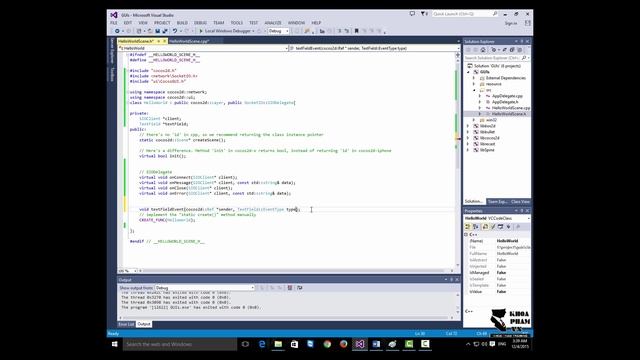The width and height of the screenshot is (640, 360).
Task: Expand the win32 folder
Action: [474, 120]
